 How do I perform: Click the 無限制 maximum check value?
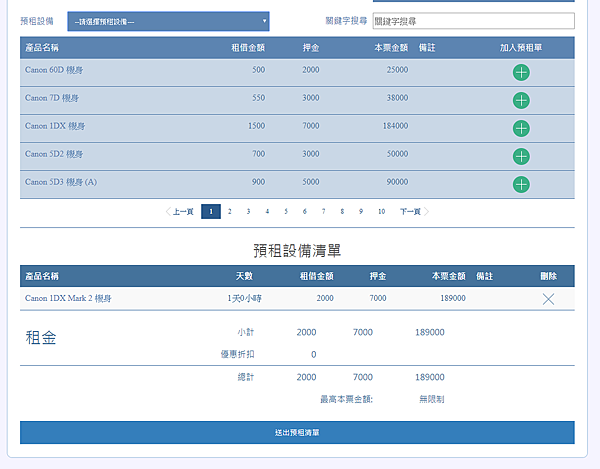(432, 399)
